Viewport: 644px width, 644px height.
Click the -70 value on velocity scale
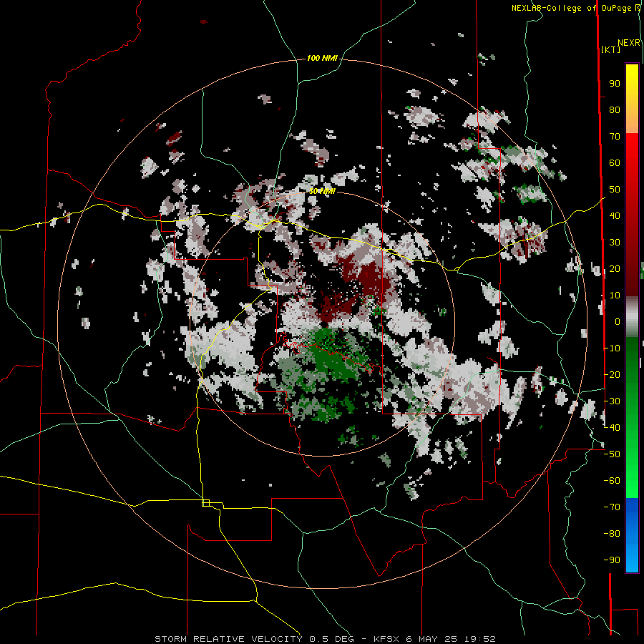[612, 507]
